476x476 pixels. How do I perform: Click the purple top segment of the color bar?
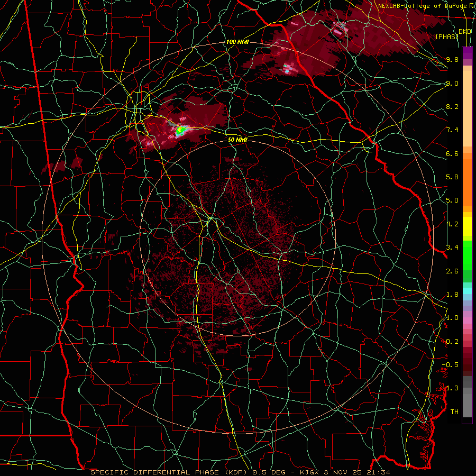tap(467, 53)
